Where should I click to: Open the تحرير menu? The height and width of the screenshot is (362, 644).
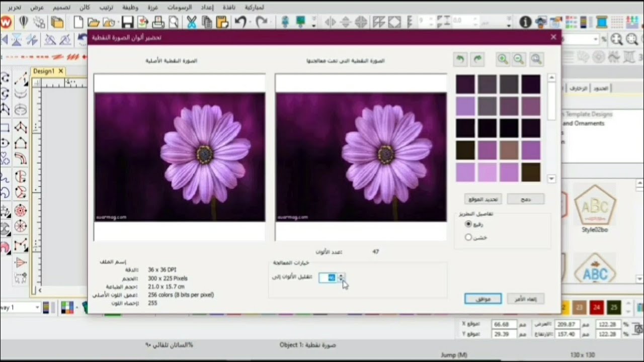(15, 8)
